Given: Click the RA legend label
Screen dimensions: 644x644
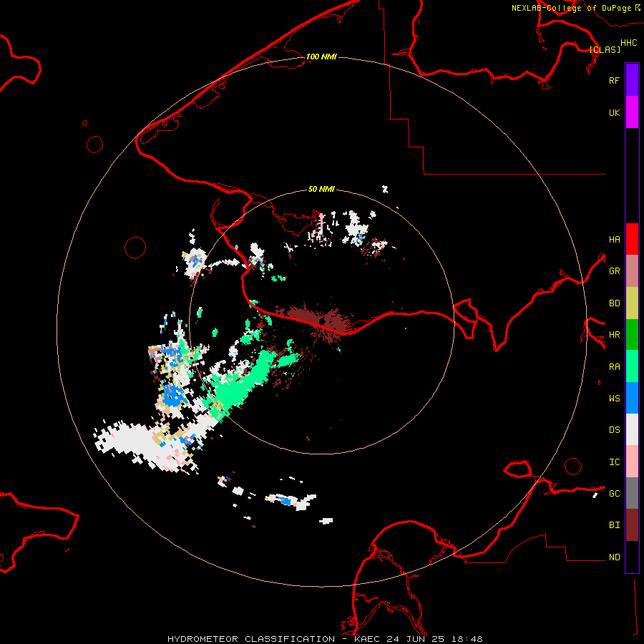Looking at the screenshot, I should pos(614,367).
